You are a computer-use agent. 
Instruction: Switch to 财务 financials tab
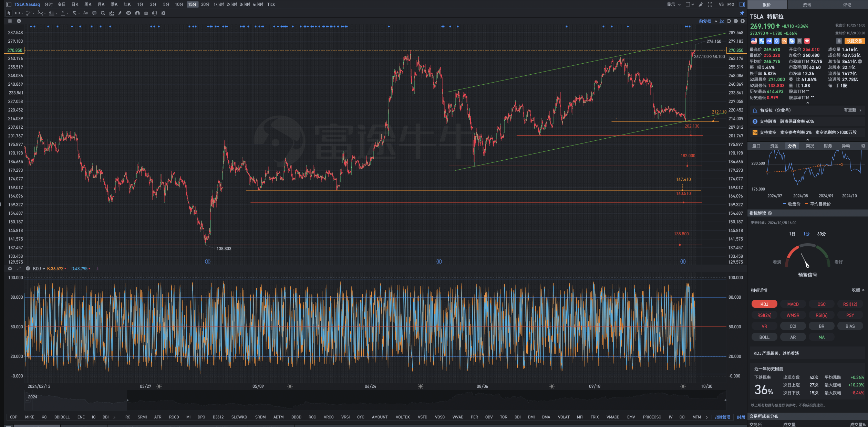pyautogui.click(x=828, y=146)
